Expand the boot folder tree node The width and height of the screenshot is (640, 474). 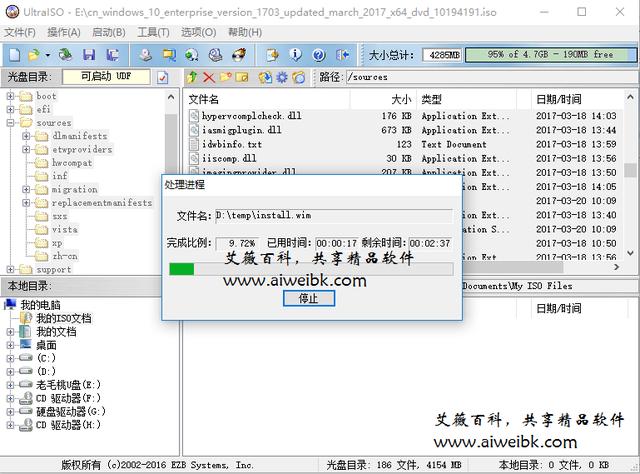point(10,96)
